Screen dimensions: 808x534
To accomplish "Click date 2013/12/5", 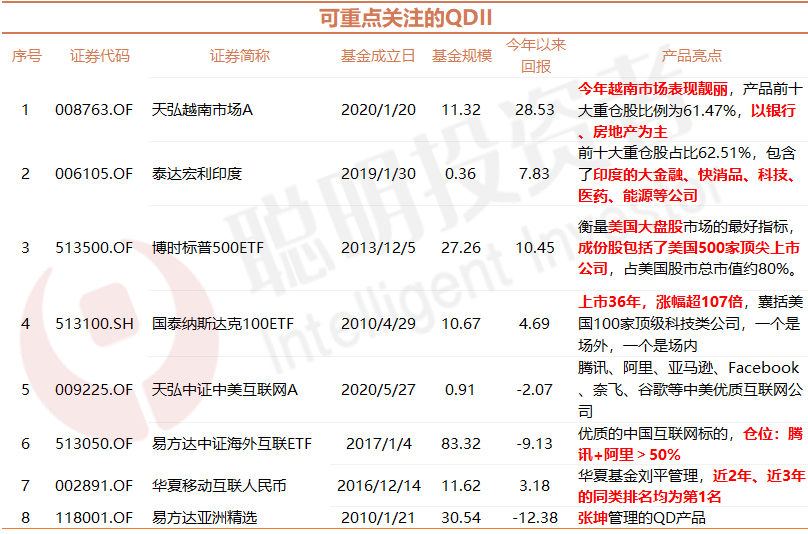I will click(378, 248).
